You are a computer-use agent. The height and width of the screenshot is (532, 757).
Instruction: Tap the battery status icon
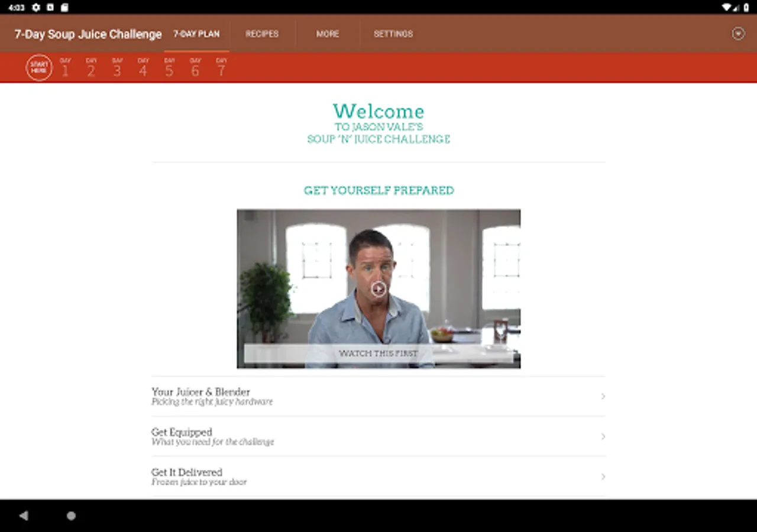click(x=746, y=8)
